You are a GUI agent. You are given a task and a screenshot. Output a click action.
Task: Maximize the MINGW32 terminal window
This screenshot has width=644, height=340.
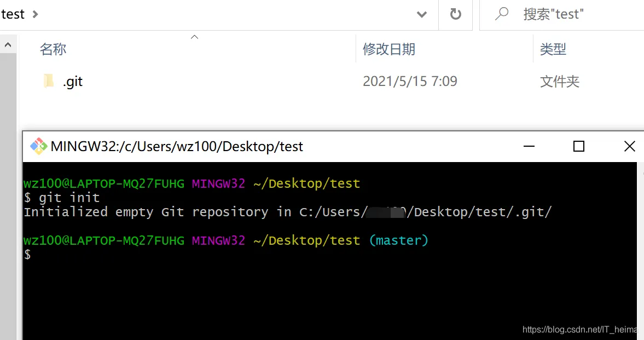[x=579, y=146]
